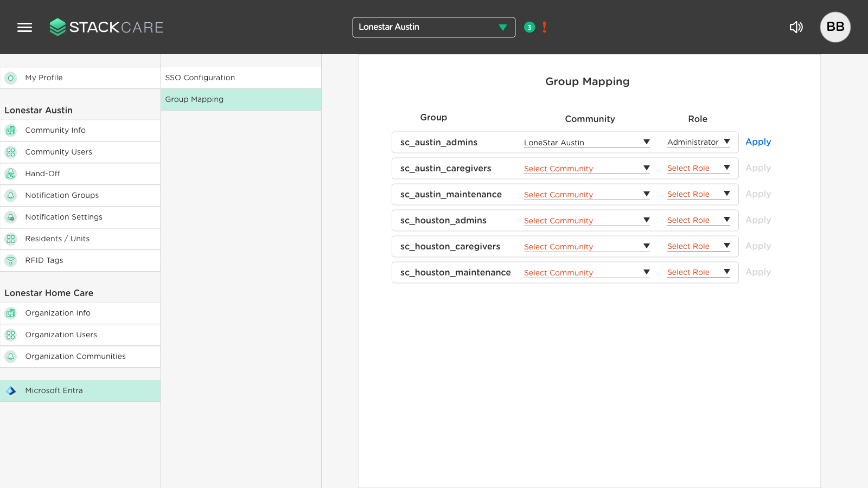The height and width of the screenshot is (488, 868).
Task: Click the Community Users icon
Action: point(10,152)
